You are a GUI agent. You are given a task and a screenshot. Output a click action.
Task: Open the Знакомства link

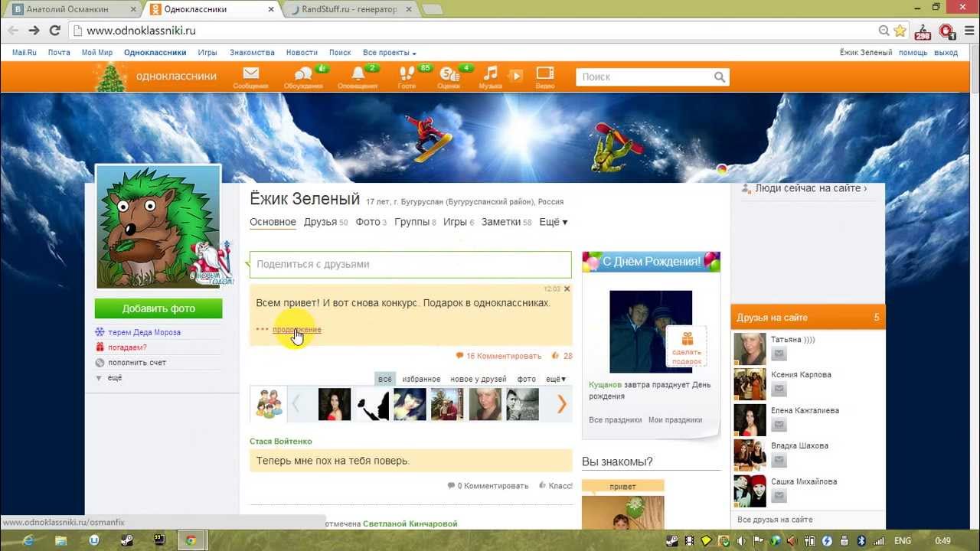point(252,53)
